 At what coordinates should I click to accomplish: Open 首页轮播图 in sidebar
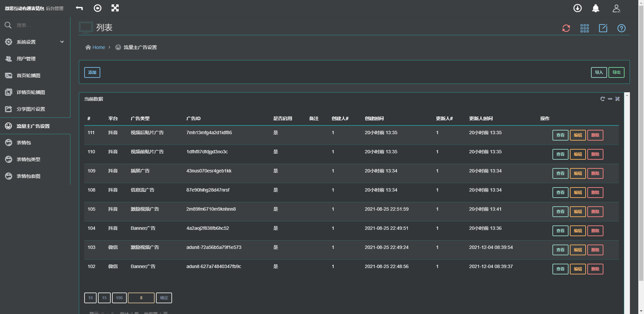tap(35, 75)
